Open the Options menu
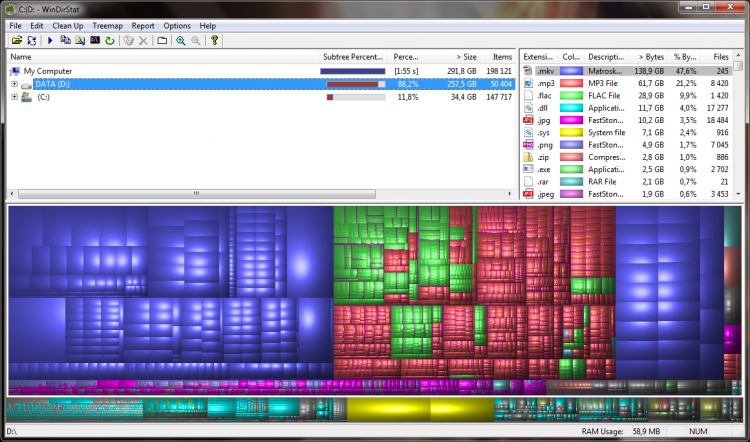This screenshot has width=750, height=442. point(177,26)
